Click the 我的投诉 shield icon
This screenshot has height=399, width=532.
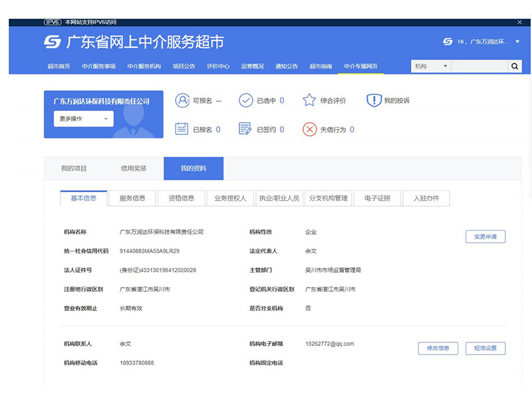tap(373, 100)
